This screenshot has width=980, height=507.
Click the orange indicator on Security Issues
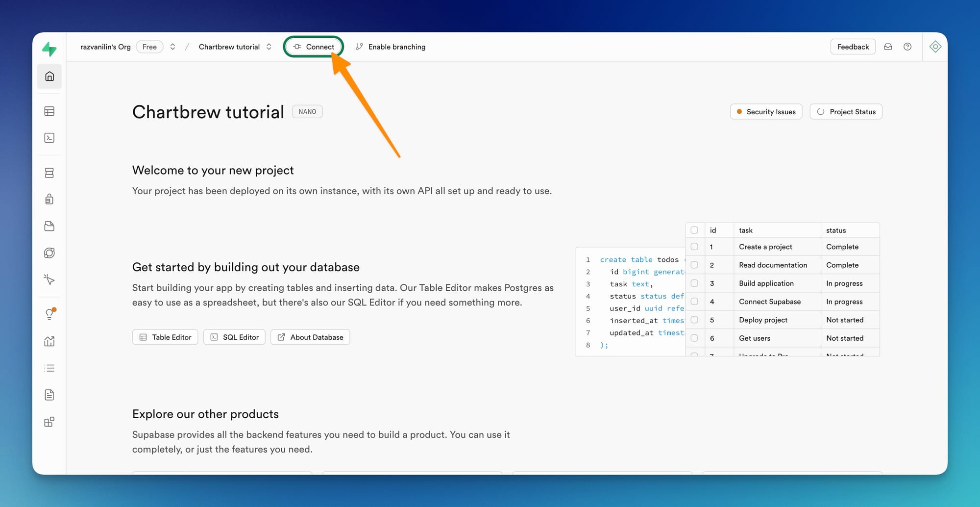coord(739,111)
